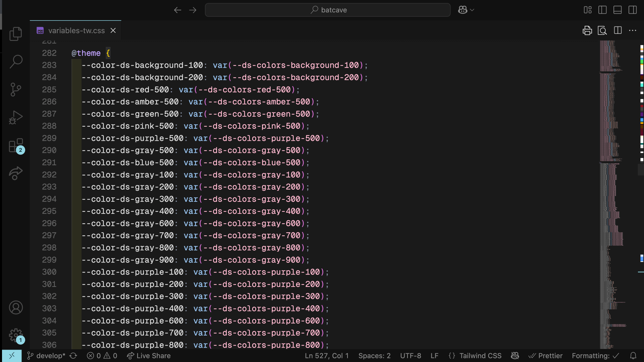The image size is (644, 362).
Task: Click --color-ds-blue-500 property name
Action: coord(127,163)
